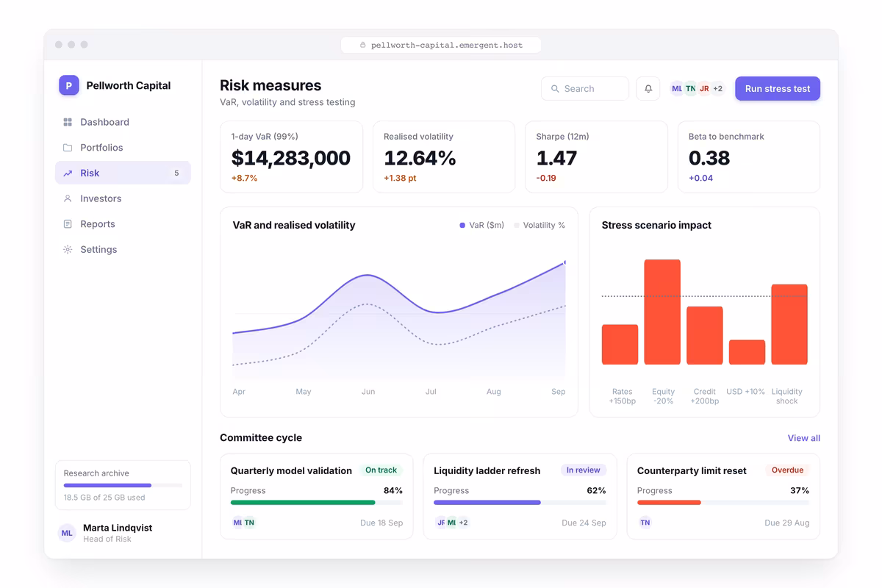The image size is (882, 588).
Task: Click the Investors person icon
Action: click(68, 198)
